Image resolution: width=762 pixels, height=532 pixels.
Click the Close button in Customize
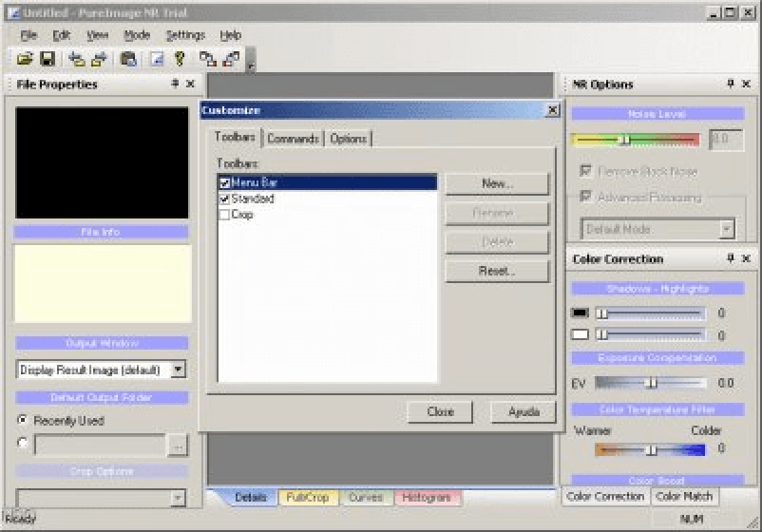[440, 411]
